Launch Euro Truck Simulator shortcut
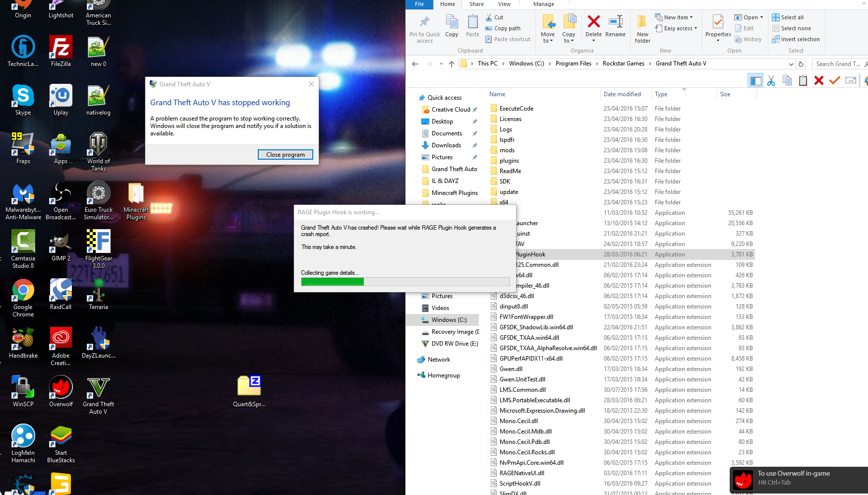Viewport: 868px width, 495px height. coord(98,200)
